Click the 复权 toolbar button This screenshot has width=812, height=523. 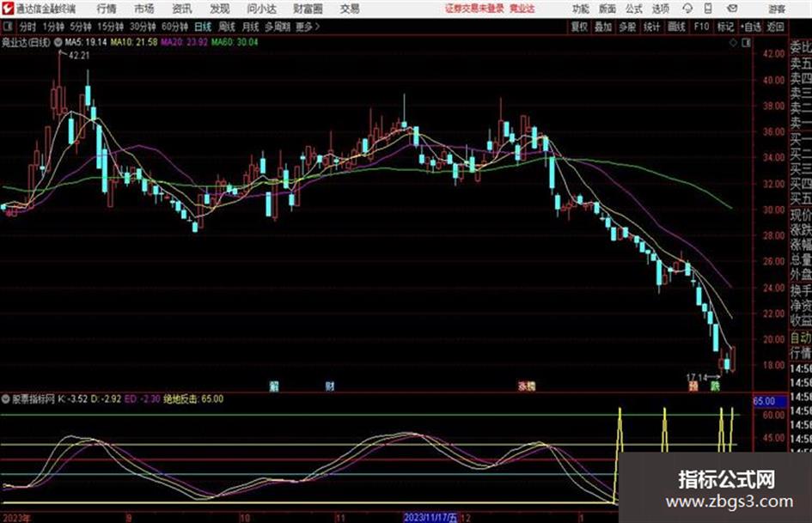[579, 27]
